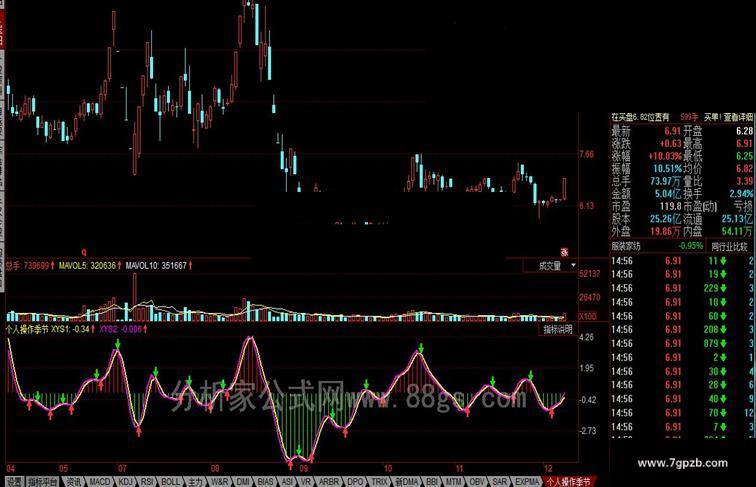Click the X100 volume scale label
The width and height of the screenshot is (756, 487).
(588, 316)
